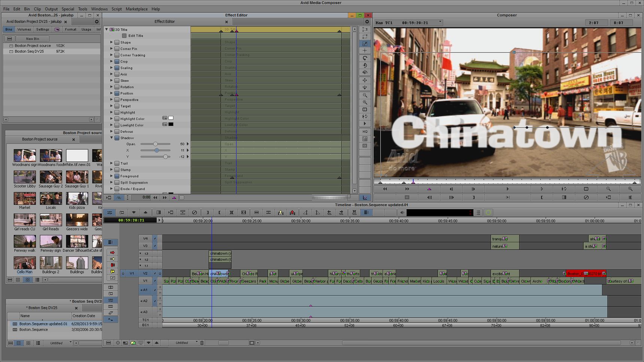The width and height of the screenshot is (644, 362).
Task: Click Mark IN bracket in Composer
Action: click(x=542, y=197)
